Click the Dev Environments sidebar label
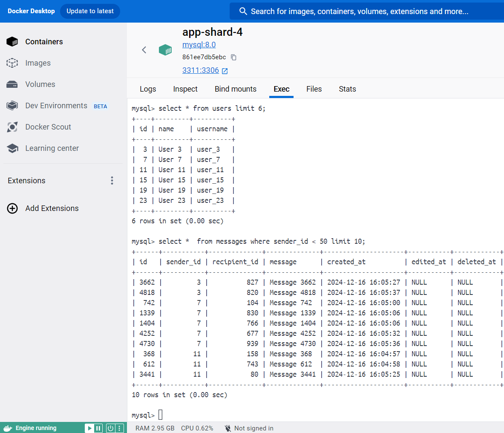 coord(56,106)
